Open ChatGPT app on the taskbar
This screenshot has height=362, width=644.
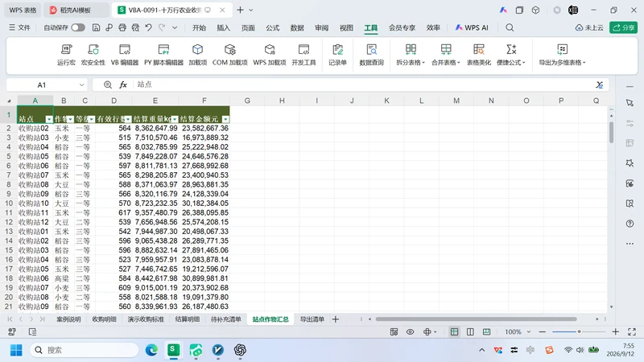240,350
